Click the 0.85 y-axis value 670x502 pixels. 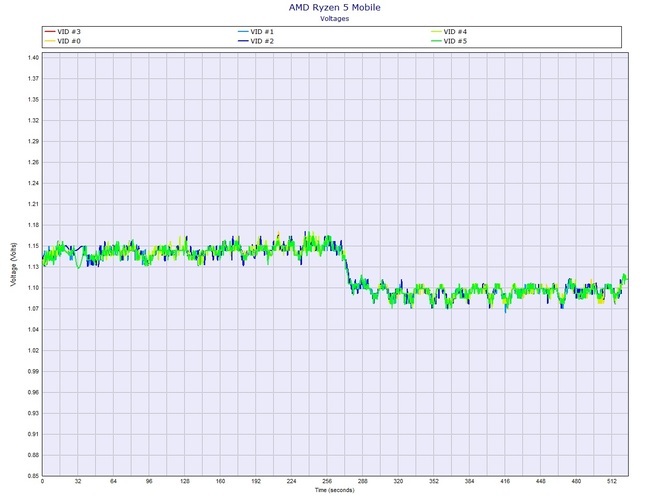34,476
